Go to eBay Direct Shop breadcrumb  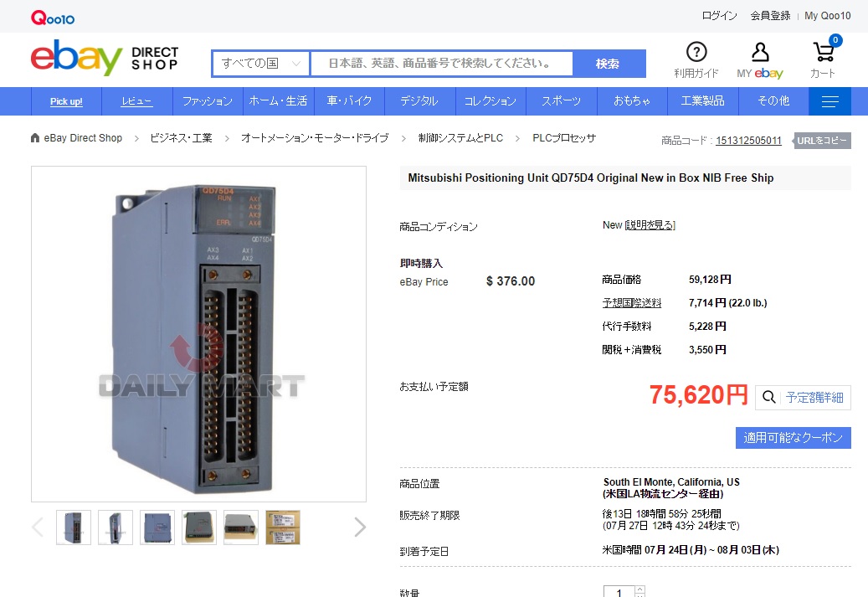[83, 138]
